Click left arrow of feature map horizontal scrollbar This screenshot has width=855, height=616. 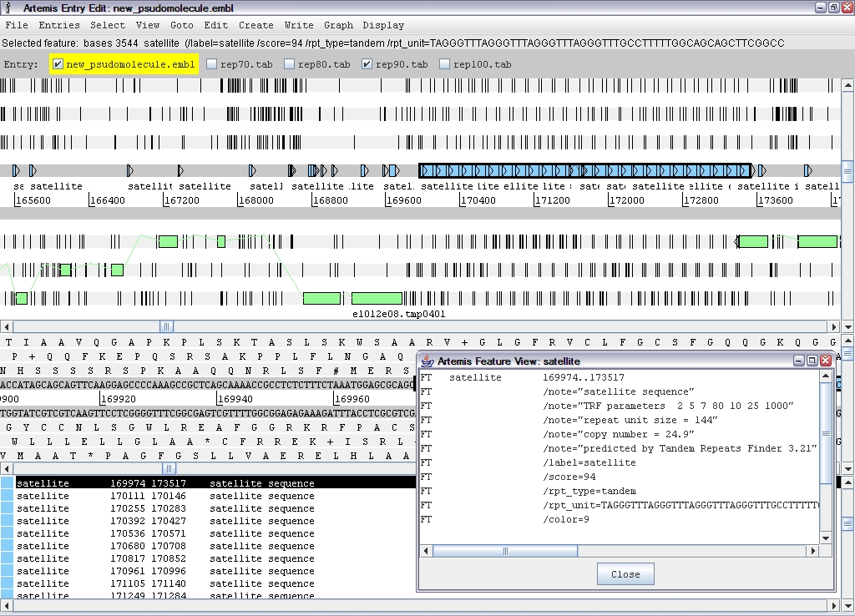tap(7, 326)
